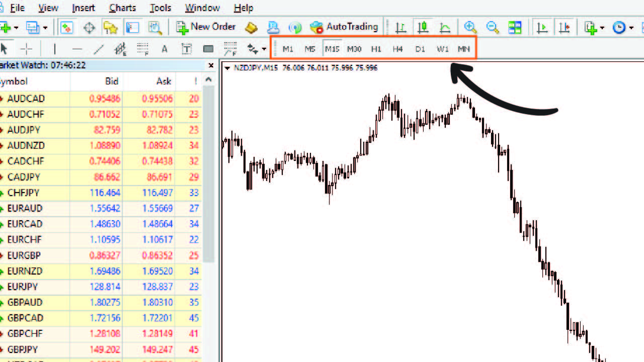The width and height of the screenshot is (644, 362).
Task: Open the Tile Windows icon
Action: coord(515,27)
